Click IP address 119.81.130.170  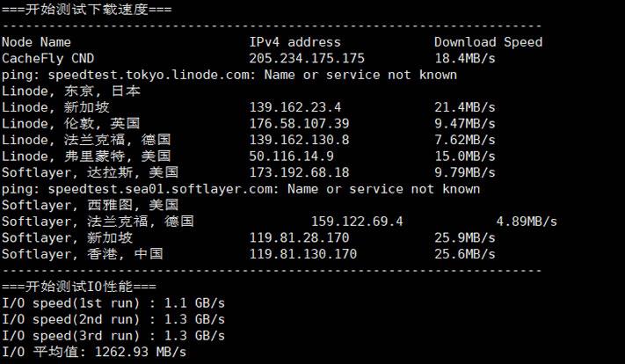point(303,254)
